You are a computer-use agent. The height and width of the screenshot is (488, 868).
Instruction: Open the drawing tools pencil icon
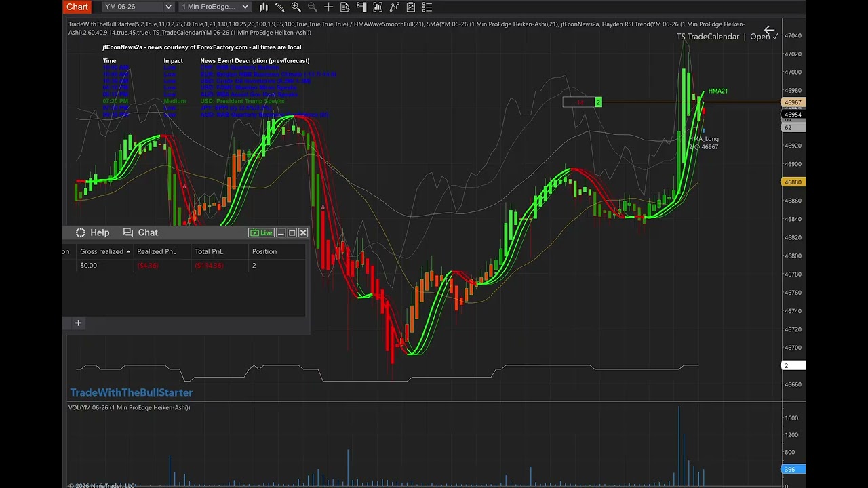(x=279, y=7)
